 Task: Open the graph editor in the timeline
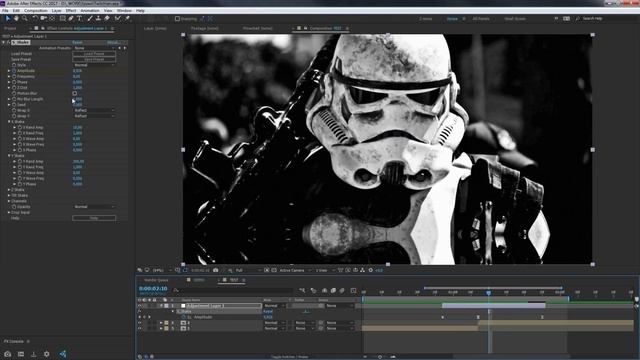[353, 290]
